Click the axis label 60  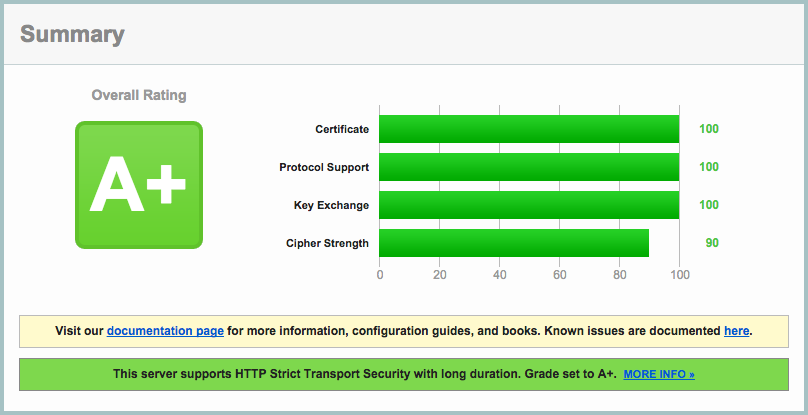[x=560, y=275]
